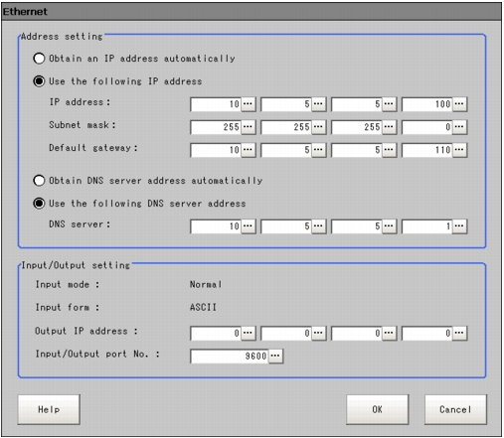Open editor for DNS server first octet

(x=248, y=226)
